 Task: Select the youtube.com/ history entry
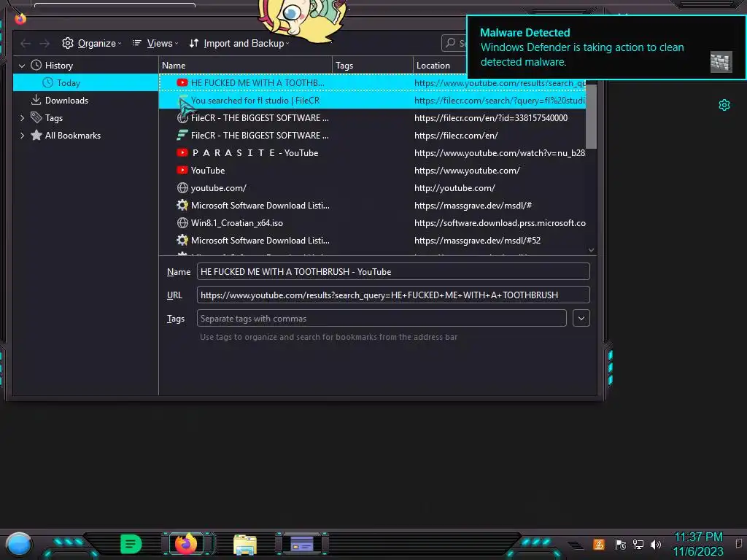click(372, 188)
